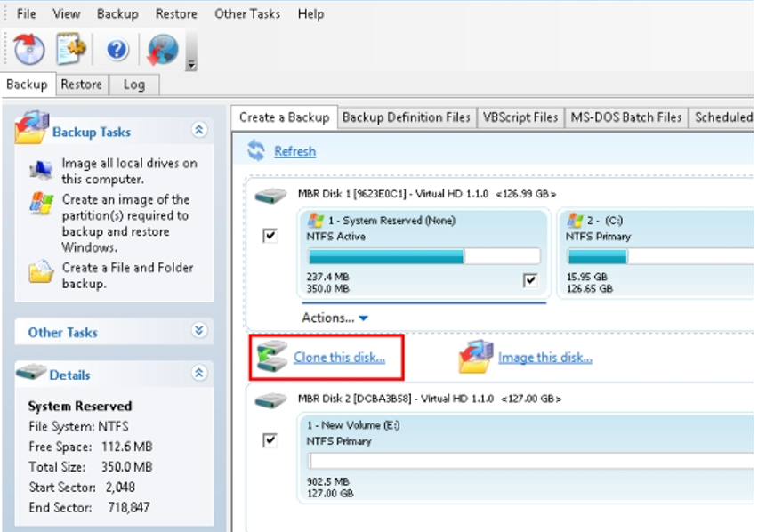The image size is (758, 532).
Task: Click the blue help question mark icon
Action: tap(117, 49)
